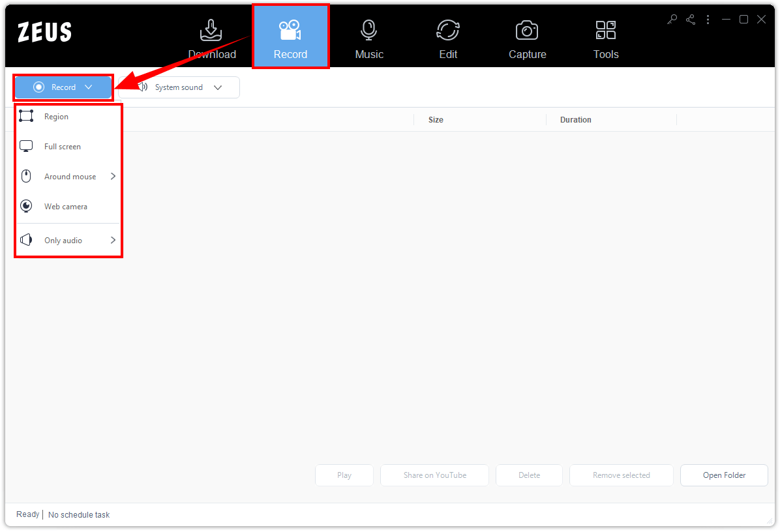Click the Size column header
This screenshot has height=532, width=780.
pos(436,120)
